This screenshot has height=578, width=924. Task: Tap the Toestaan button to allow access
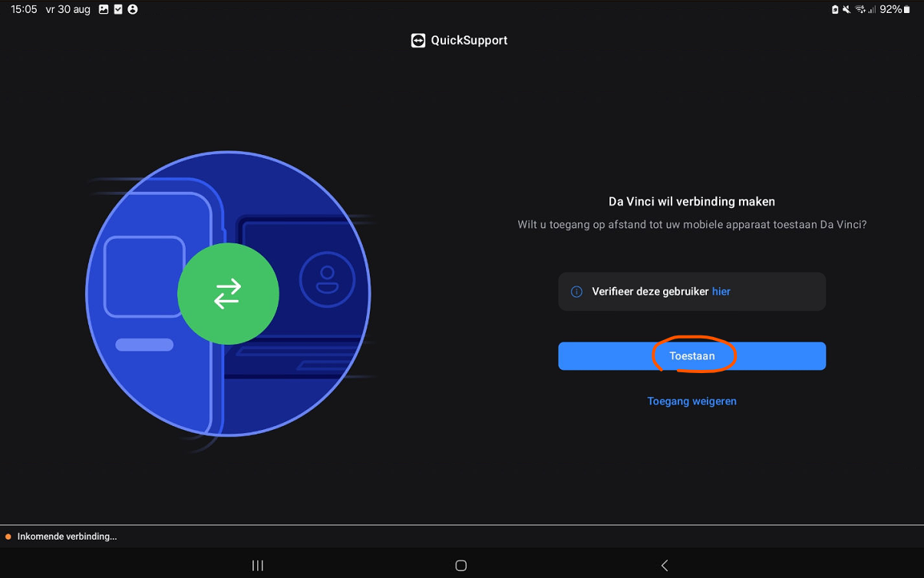click(691, 356)
